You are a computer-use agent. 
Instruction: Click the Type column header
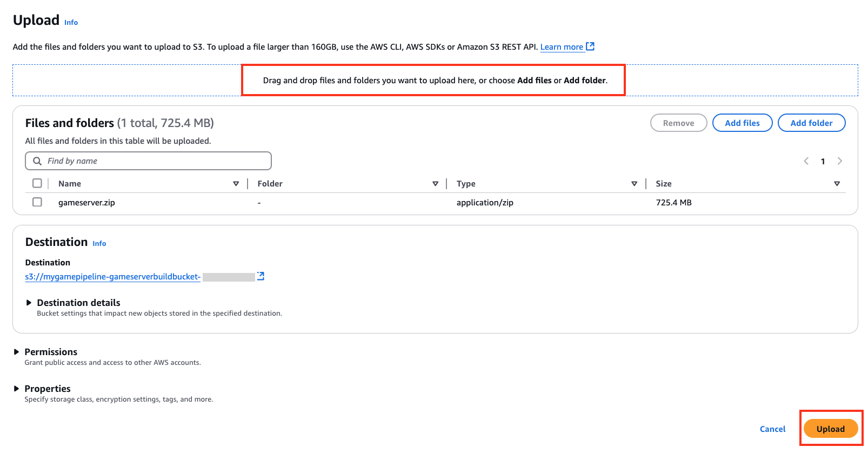click(466, 184)
